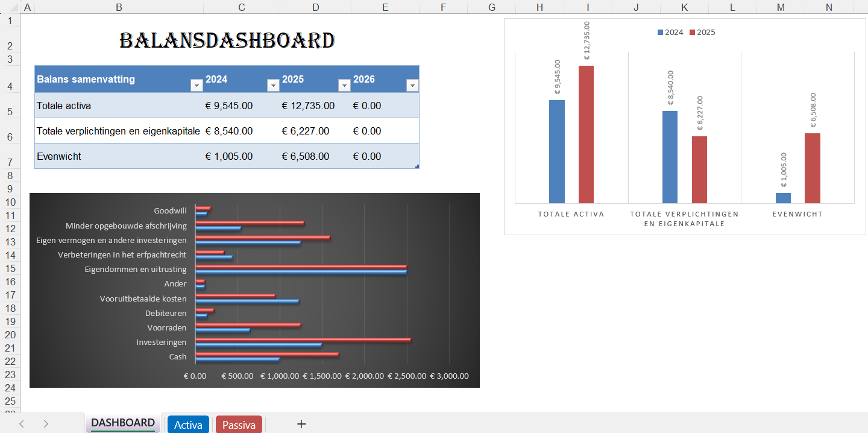Open the 2025 column filter dropdown
This screenshot has height=433, width=868.
[344, 85]
